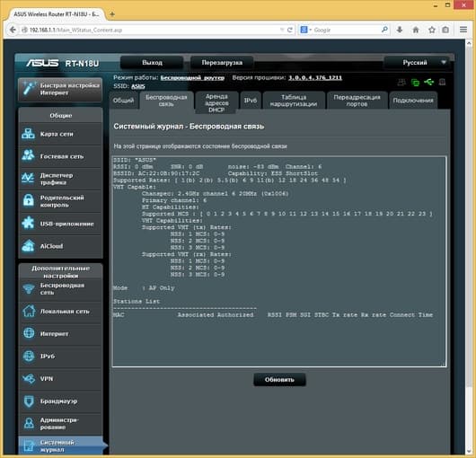Click the browser back arrow
Screen dimensions: 476x458
[x=13, y=30]
